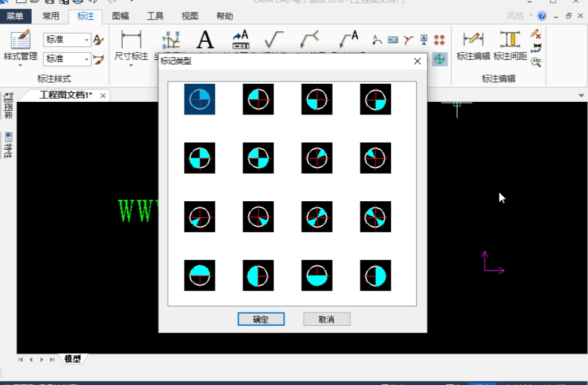Open the 图库 side panel
The width and height of the screenshot is (588, 385).
8,106
